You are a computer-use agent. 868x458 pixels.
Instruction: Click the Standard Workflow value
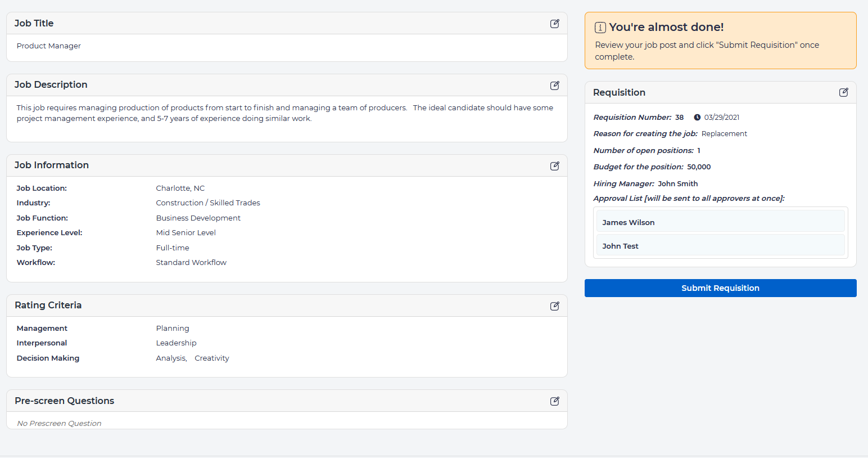pyautogui.click(x=191, y=263)
